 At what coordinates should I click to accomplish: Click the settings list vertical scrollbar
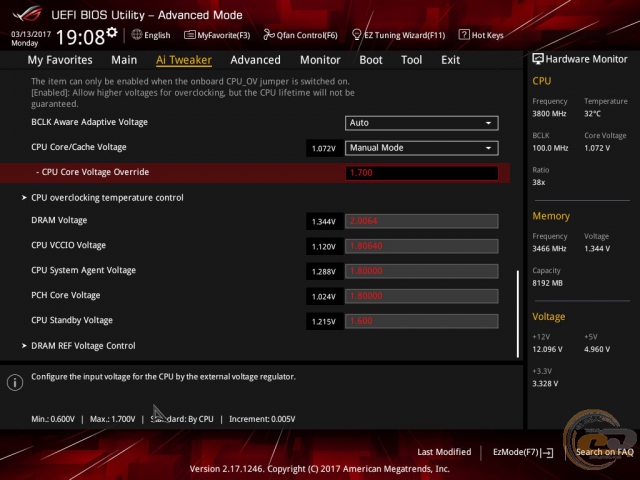518,313
